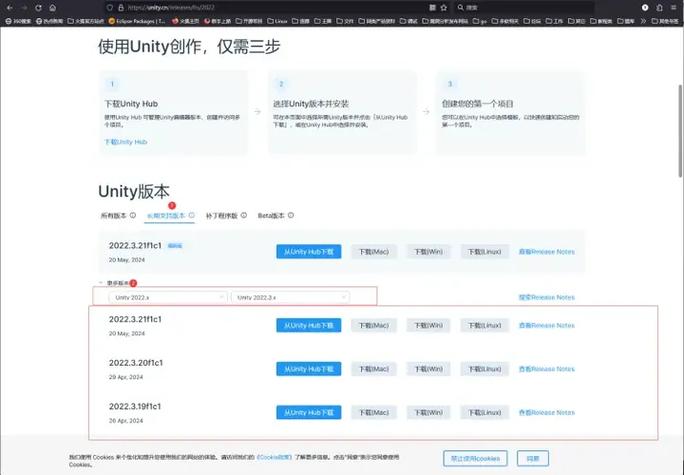The image size is (684, 475).
Task: Click the shield tracking protection icon
Action: 110,7
